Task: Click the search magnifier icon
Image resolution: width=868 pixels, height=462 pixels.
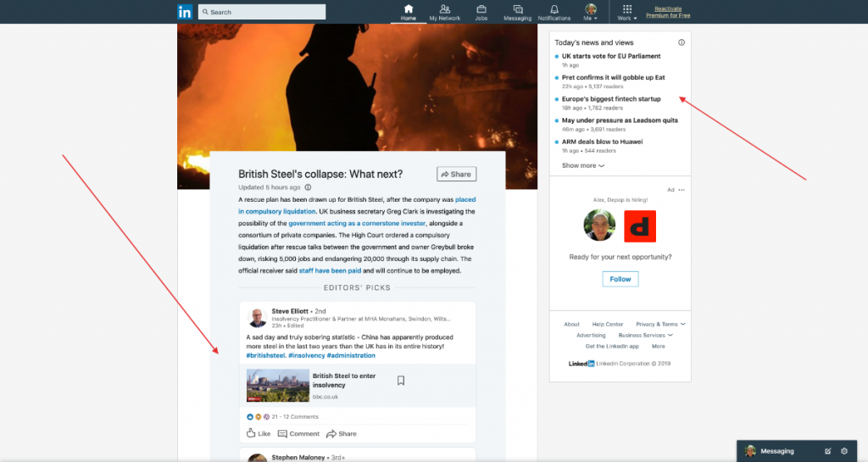Action: (205, 12)
